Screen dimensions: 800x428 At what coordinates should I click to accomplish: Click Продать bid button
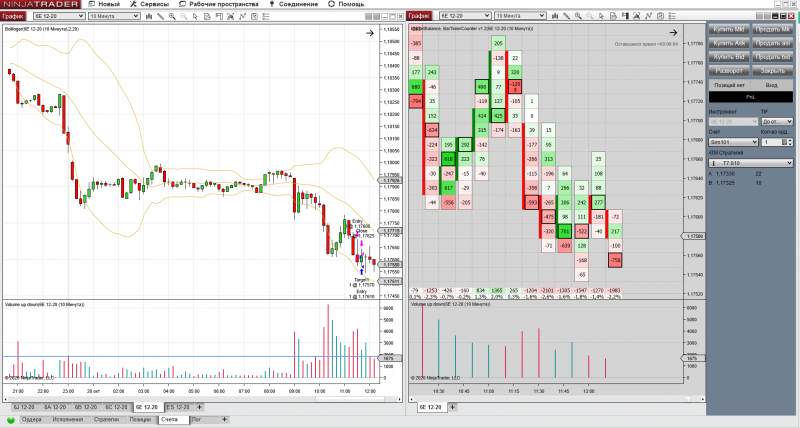pos(772,57)
